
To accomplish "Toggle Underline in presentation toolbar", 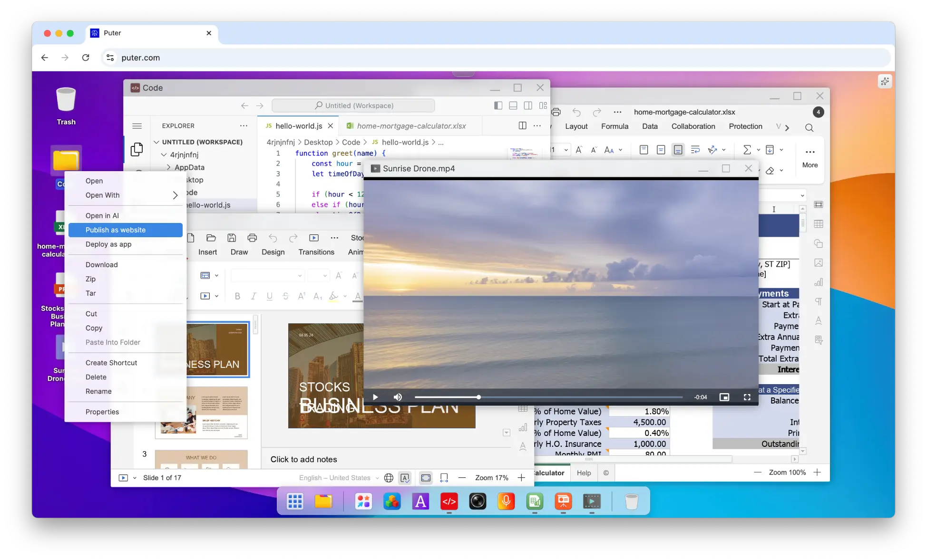I will 270,296.
